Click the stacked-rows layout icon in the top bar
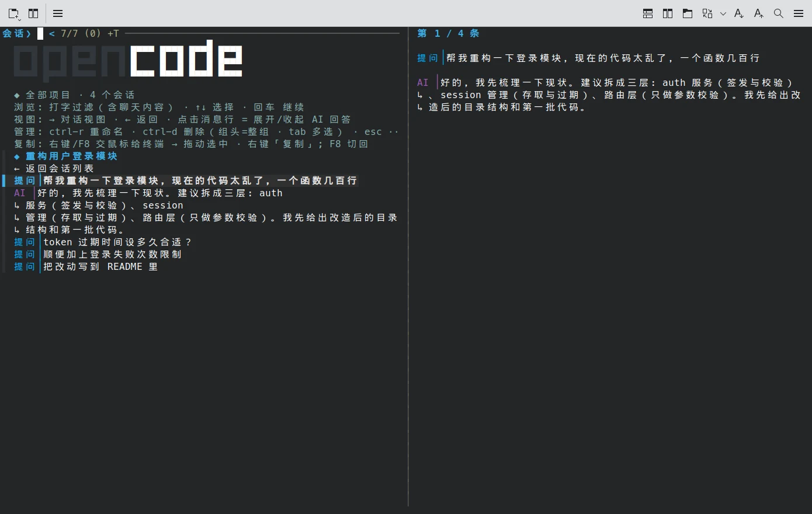 pyautogui.click(x=648, y=13)
